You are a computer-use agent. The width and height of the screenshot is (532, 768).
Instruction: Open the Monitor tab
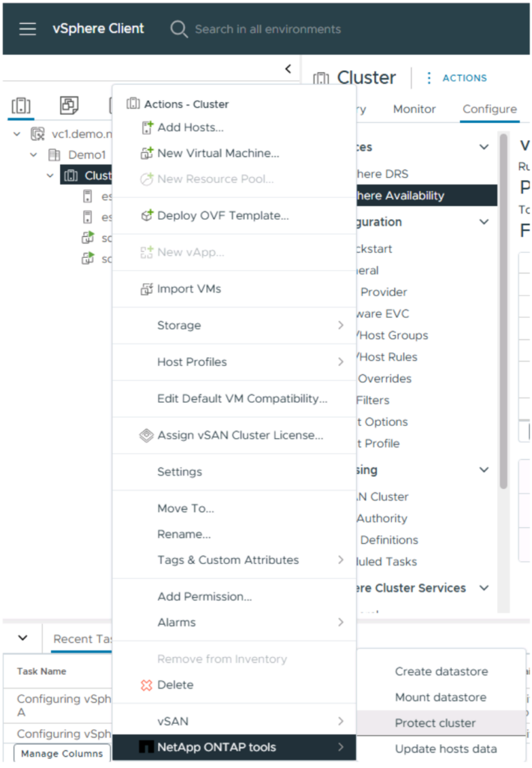[x=414, y=109]
